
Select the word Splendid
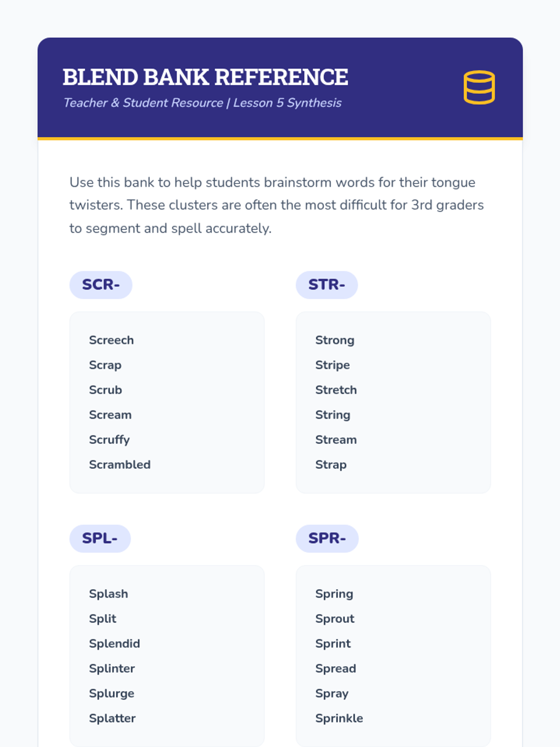click(x=114, y=643)
